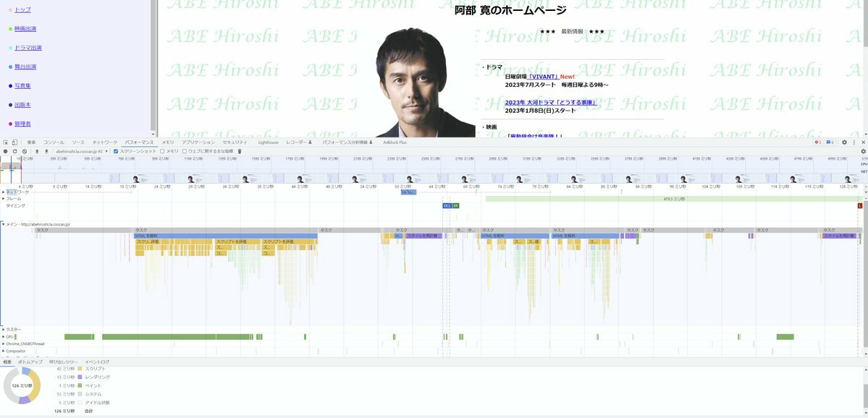Open the 舞台出演 link
This screenshot has height=418, width=868.
point(25,67)
